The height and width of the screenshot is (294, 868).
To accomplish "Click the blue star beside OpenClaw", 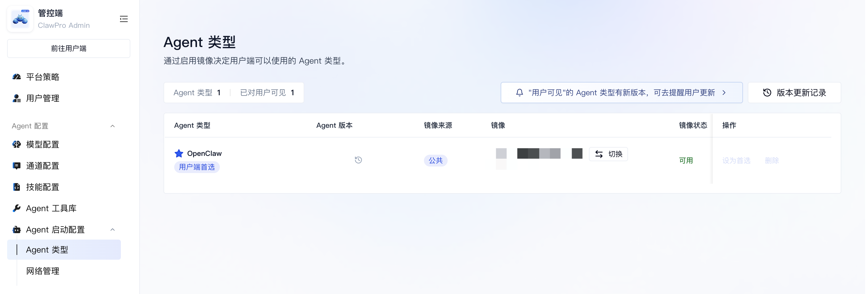I will [x=179, y=154].
